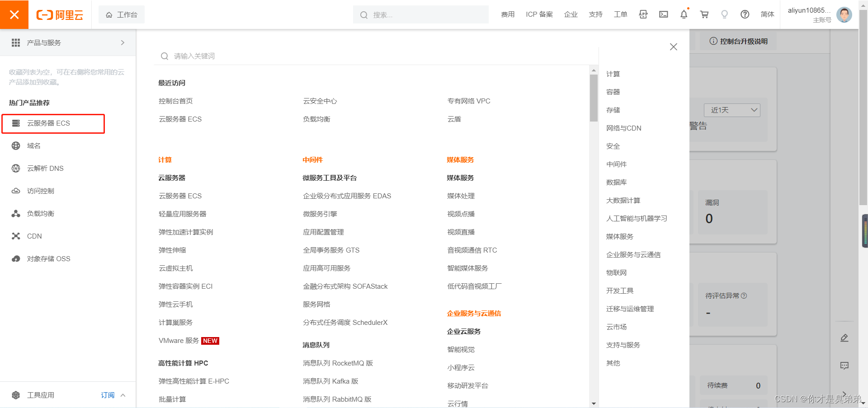Open 控制台首页 recent link

click(175, 101)
